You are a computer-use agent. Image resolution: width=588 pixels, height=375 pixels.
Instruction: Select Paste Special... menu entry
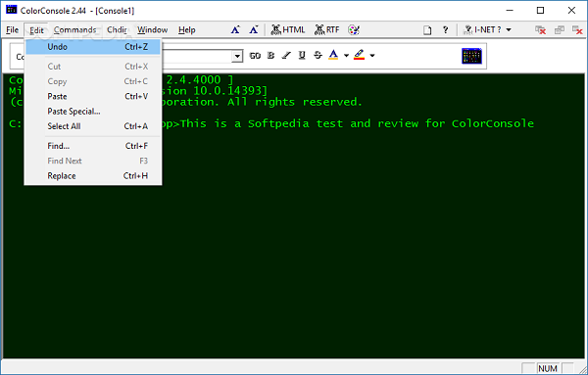[x=93, y=112]
